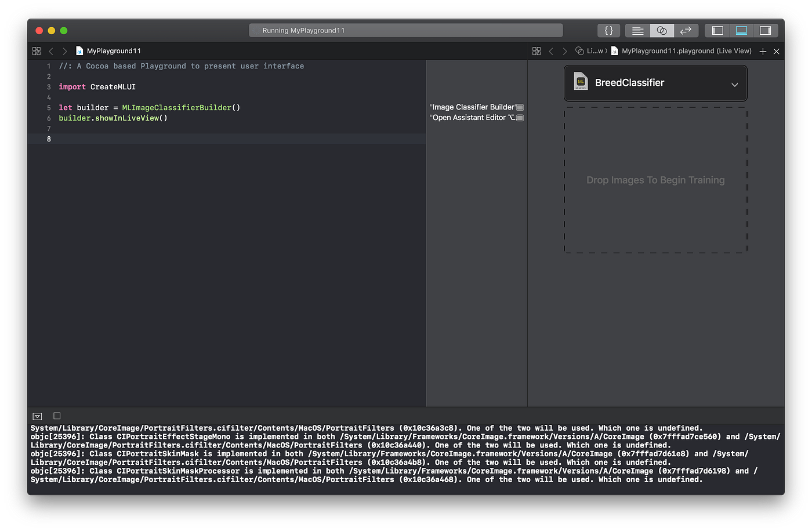
Task: Show the inline result for Image Classifier Builder
Action: click(x=519, y=107)
